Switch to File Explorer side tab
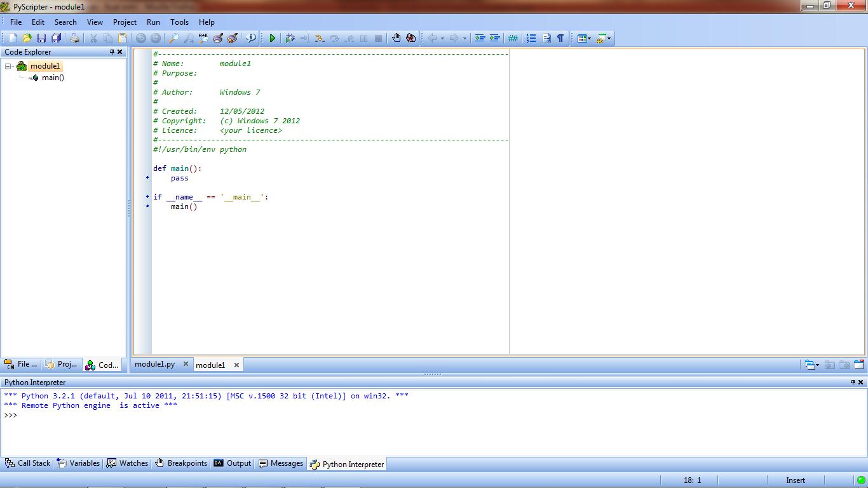 click(x=21, y=365)
